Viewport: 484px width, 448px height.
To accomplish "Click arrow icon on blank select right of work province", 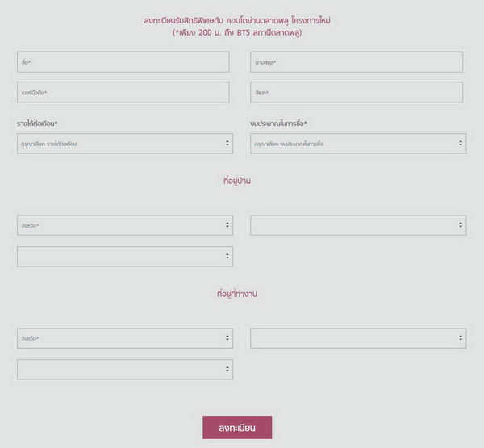I will point(461,338).
